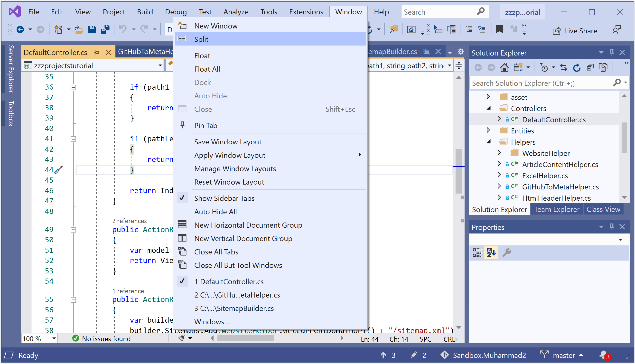Toggle Show Sidebar Tabs option
The image size is (635, 364).
coord(224,198)
